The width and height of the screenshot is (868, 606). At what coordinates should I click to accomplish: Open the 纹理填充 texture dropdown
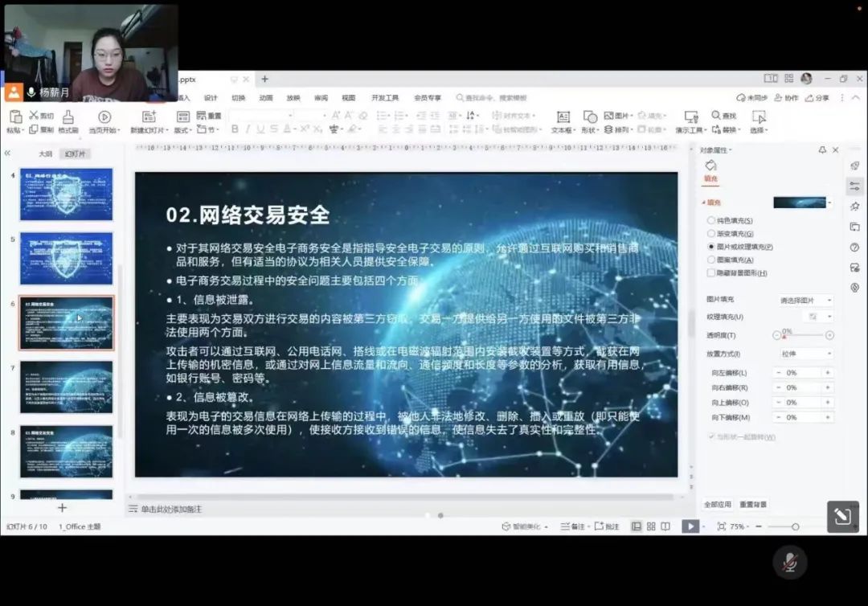pos(818,317)
